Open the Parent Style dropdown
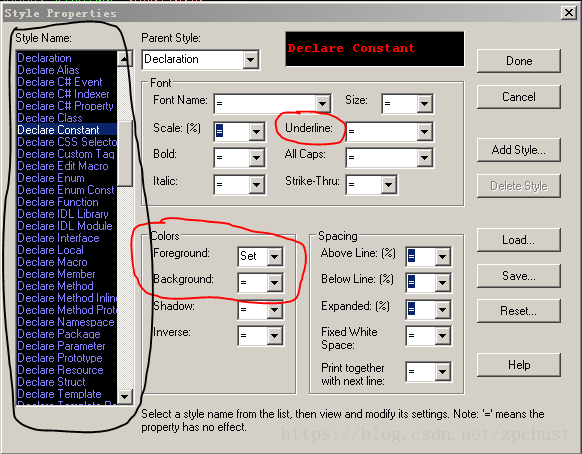Image resolution: width=582 pixels, height=454 pixels. 251,59
